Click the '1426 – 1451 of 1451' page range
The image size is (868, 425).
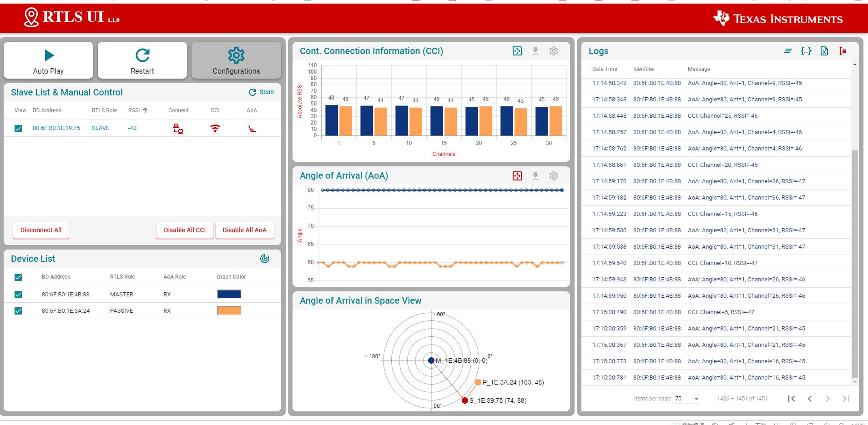742,399
